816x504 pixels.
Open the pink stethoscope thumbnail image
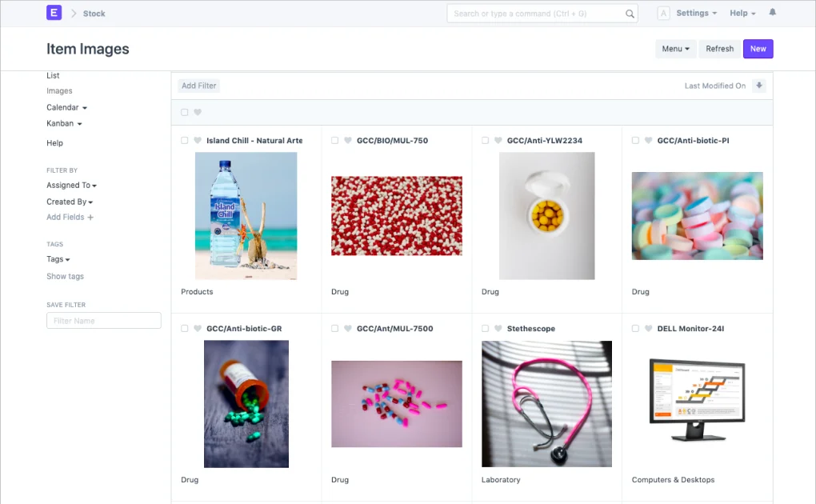(x=546, y=404)
